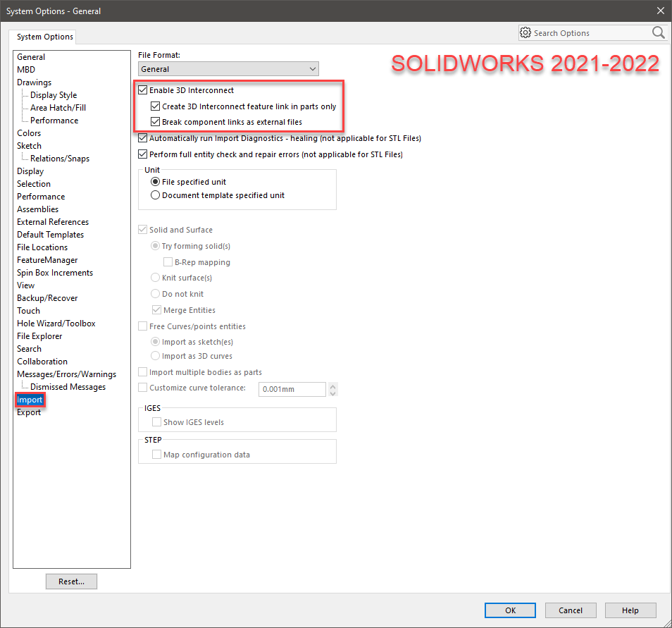Open Collaboration options

tap(42, 362)
